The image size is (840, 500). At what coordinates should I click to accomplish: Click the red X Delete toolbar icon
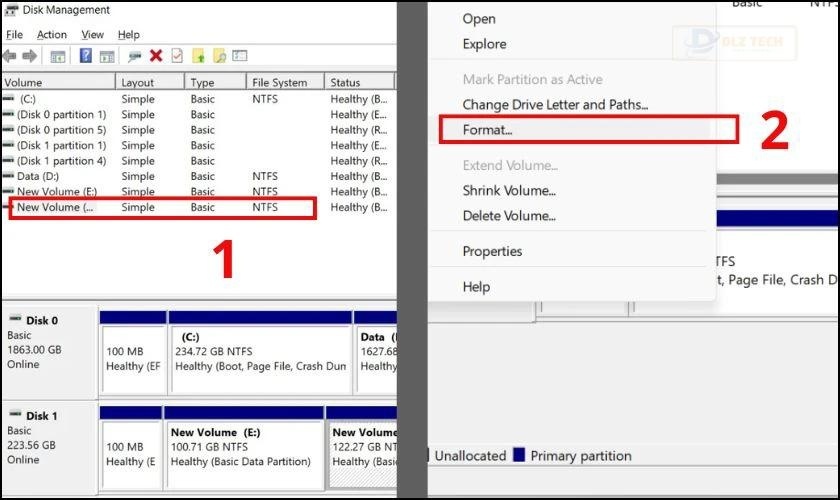tap(156, 55)
